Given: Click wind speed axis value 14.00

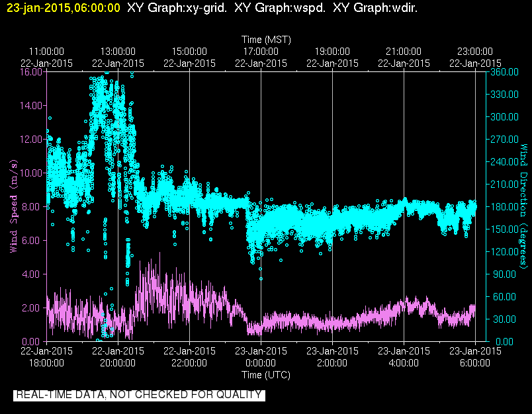Looking at the screenshot, I should 31,106.
